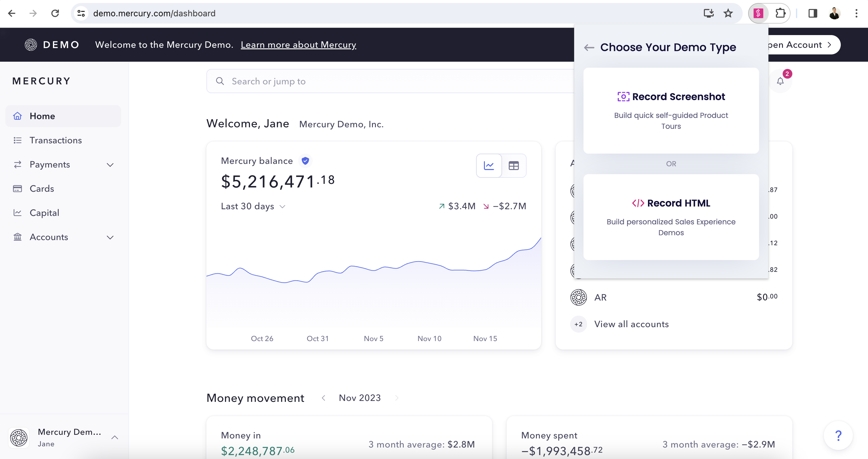The image size is (868, 459).
Task: Open the AR account row
Action: (674, 298)
